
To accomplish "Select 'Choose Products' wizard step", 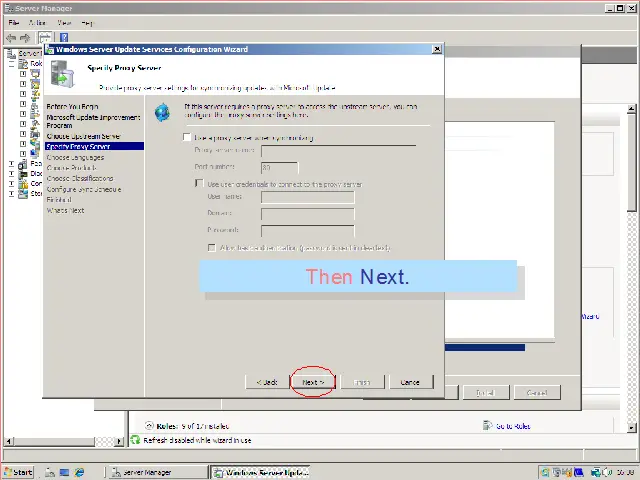I will tap(71, 168).
